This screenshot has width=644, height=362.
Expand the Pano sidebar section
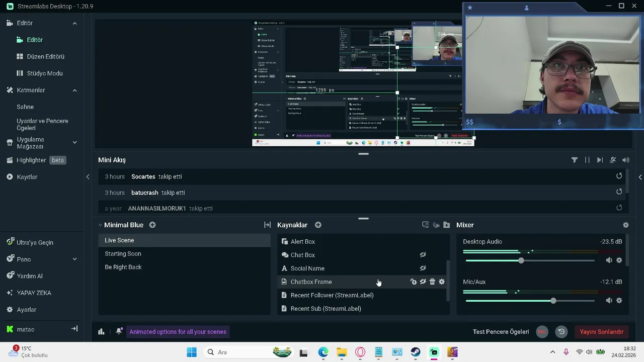pos(74,259)
